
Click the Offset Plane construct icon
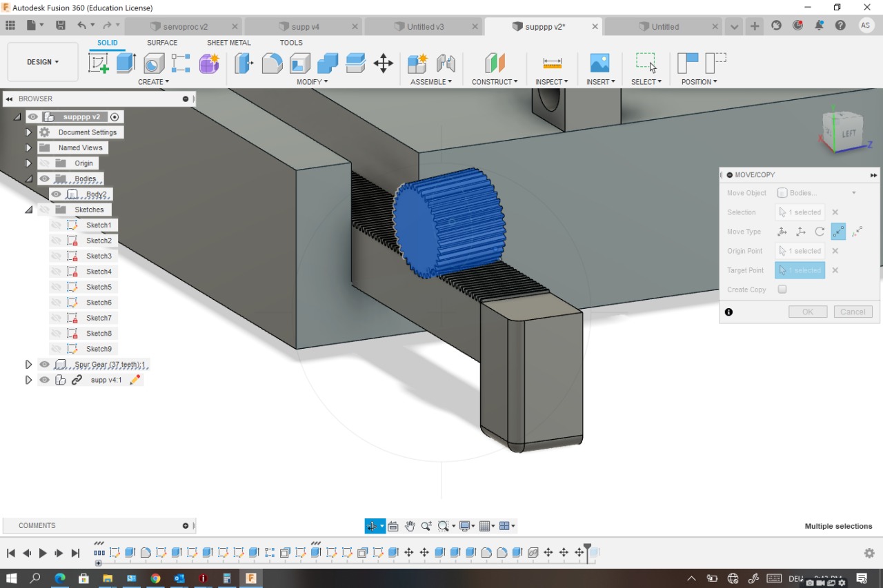coord(495,63)
